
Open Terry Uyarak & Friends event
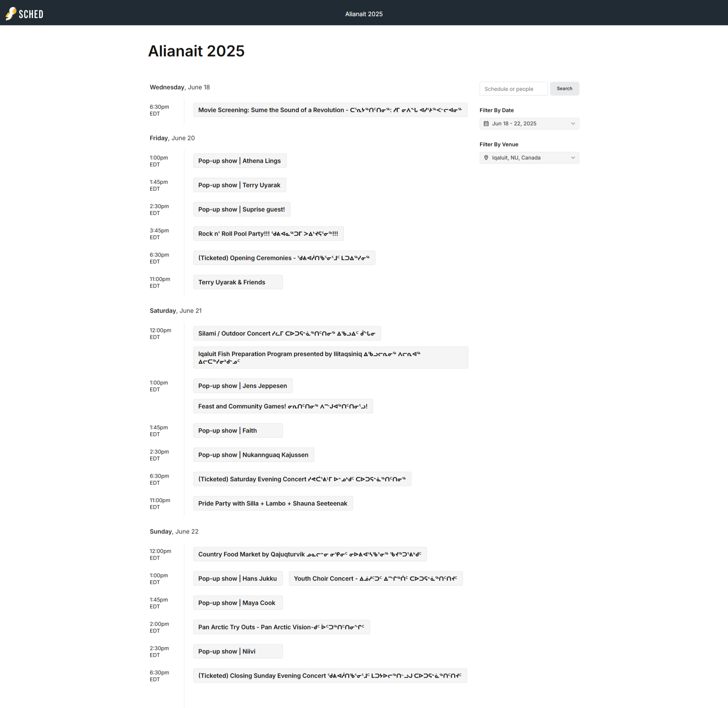pyautogui.click(x=238, y=282)
